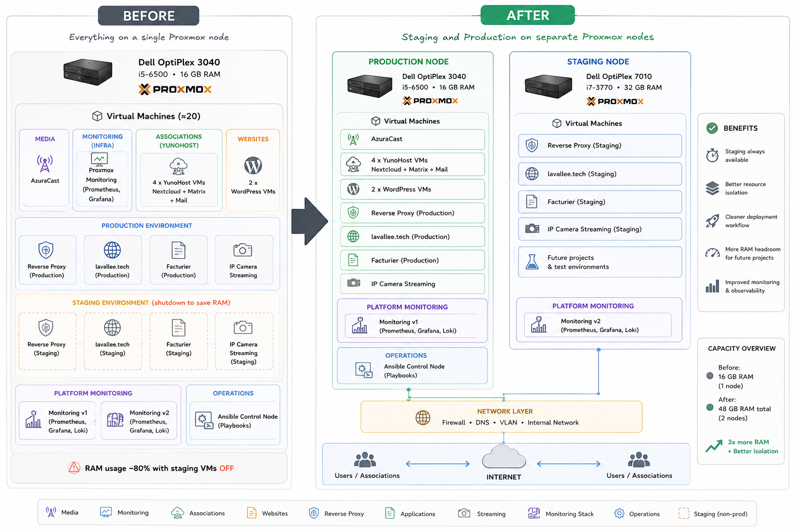Select the Reverse Proxy (Staging) dashed shield icon in BEFORE
The width and height of the screenshot is (798, 532).
pyautogui.click(x=46, y=328)
